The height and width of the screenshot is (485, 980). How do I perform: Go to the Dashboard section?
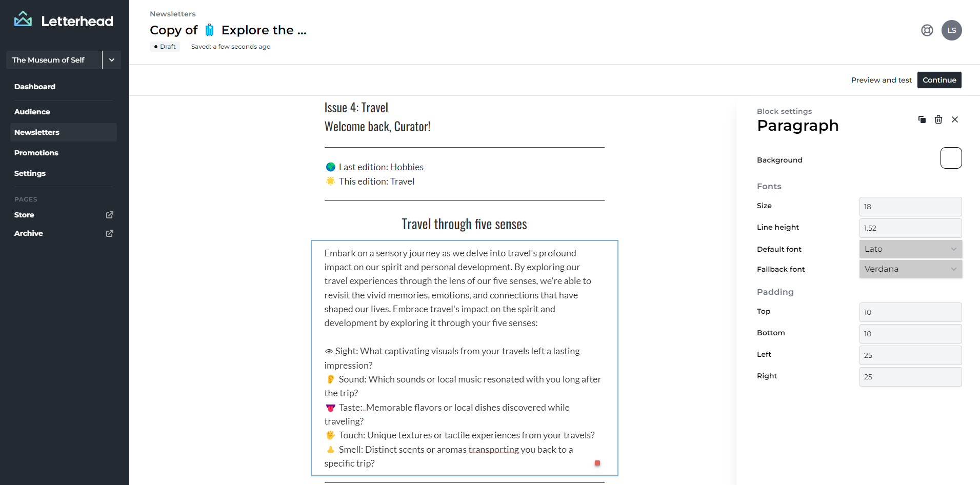click(35, 87)
